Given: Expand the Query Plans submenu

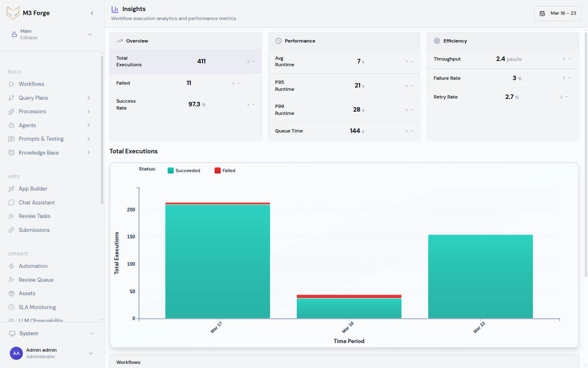Looking at the screenshot, I should [88, 98].
